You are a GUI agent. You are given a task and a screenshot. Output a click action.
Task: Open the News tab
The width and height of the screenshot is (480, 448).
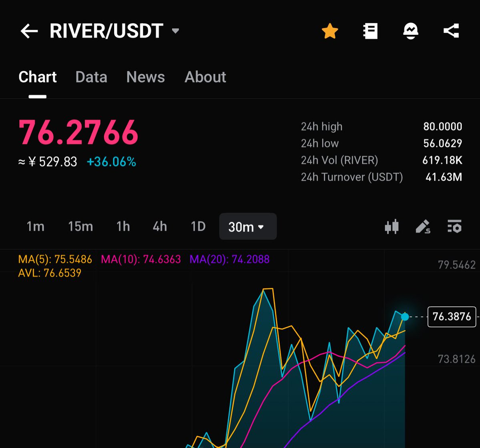pos(145,77)
